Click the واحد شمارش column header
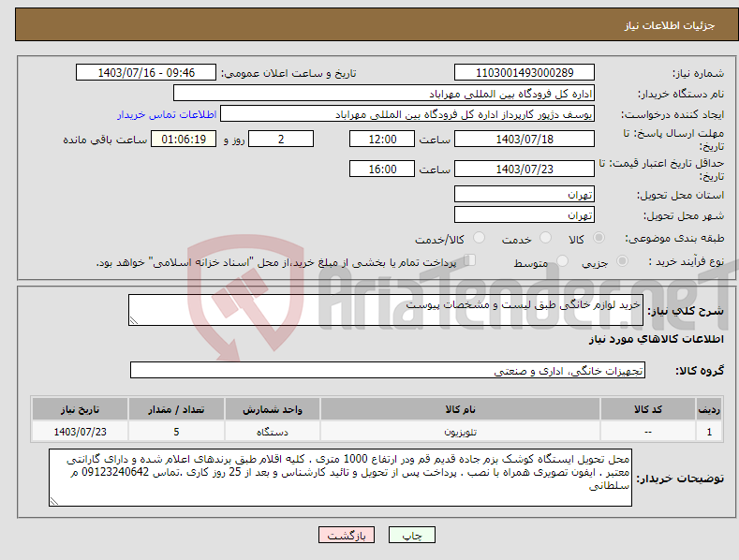Image resolution: width=739 pixels, height=560 pixels. [273, 409]
